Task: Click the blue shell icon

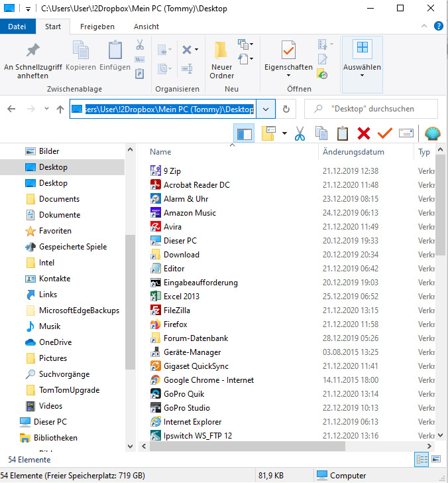Action: (432, 133)
